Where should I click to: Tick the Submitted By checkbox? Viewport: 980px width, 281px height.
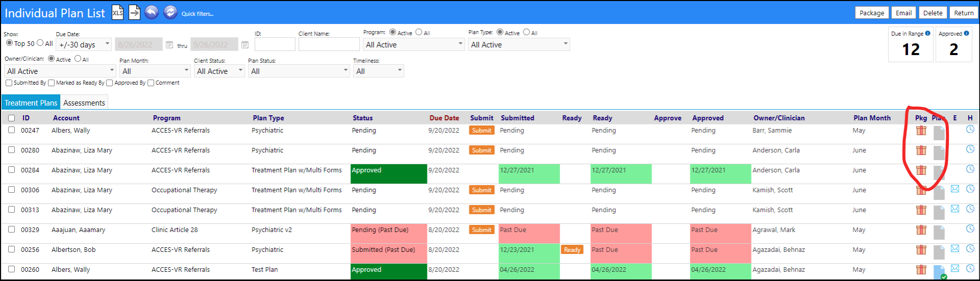9,83
